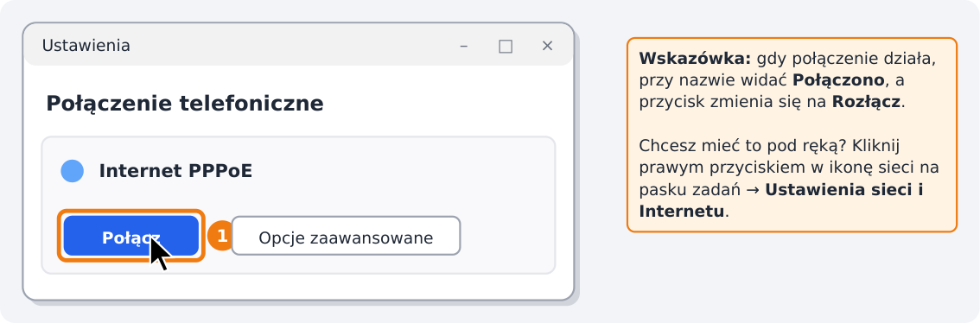The height and width of the screenshot is (323, 980).
Task: Close the Ustawienia window
Action: tap(548, 47)
